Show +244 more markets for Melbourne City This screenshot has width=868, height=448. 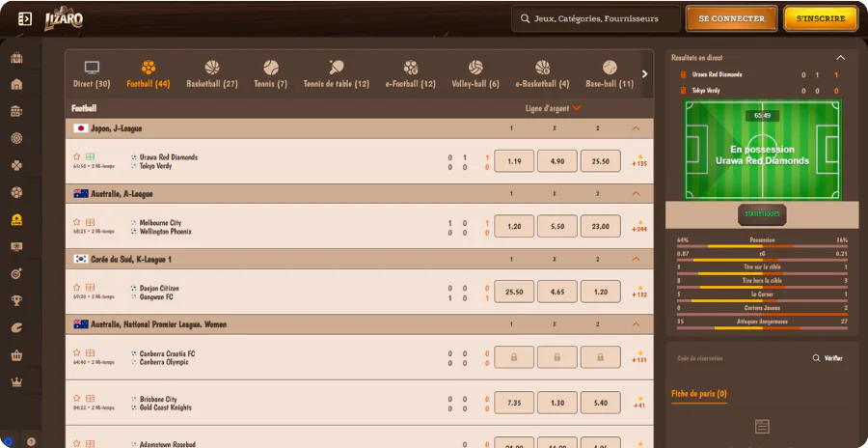point(639,226)
